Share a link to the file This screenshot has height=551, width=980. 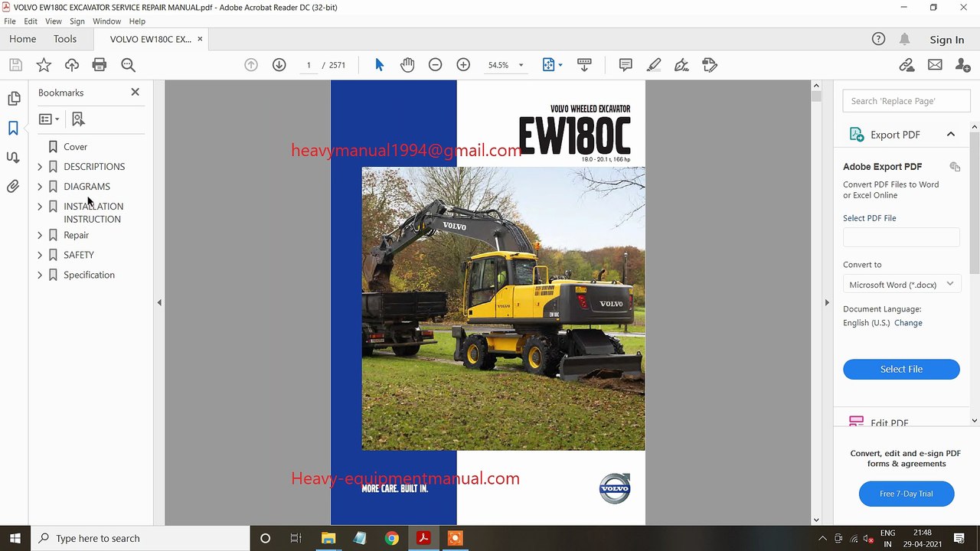906,65
